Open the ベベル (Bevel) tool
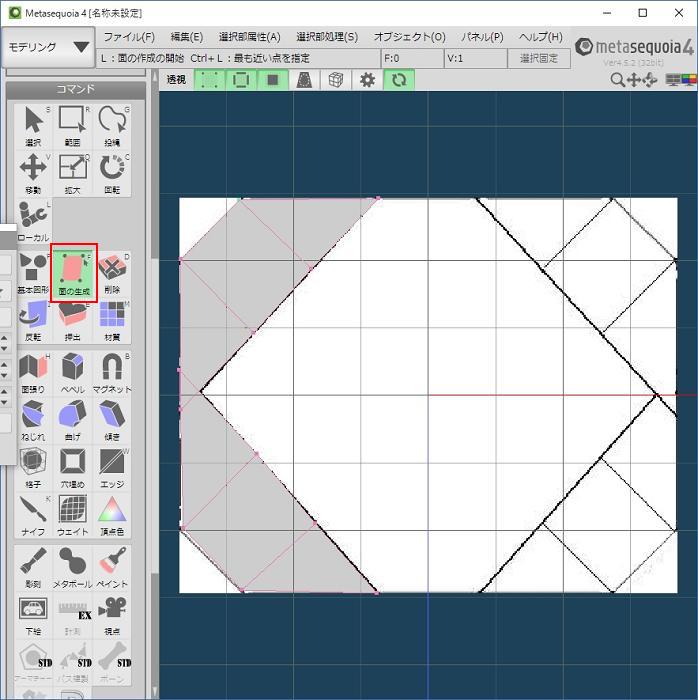This screenshot has width=698, height=700. point(73,372)
